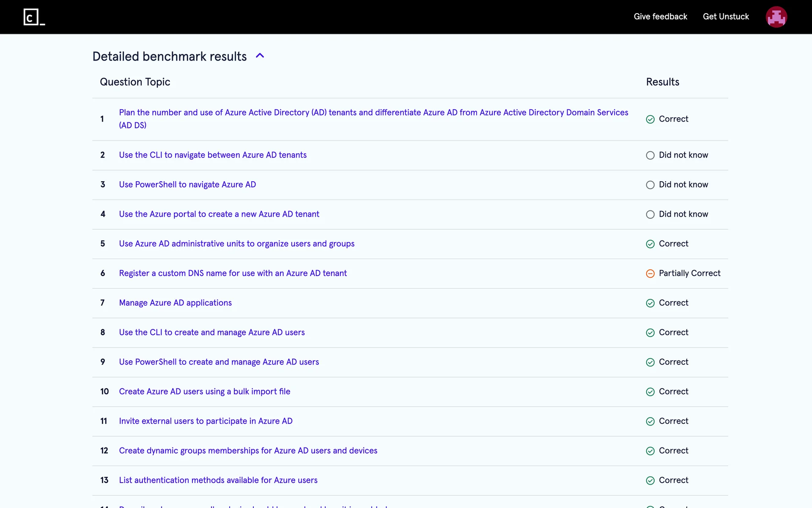This screenshot has width=812, height=508.
Task: Click the Correct checkmark icon in row 7
Action: 650,303
